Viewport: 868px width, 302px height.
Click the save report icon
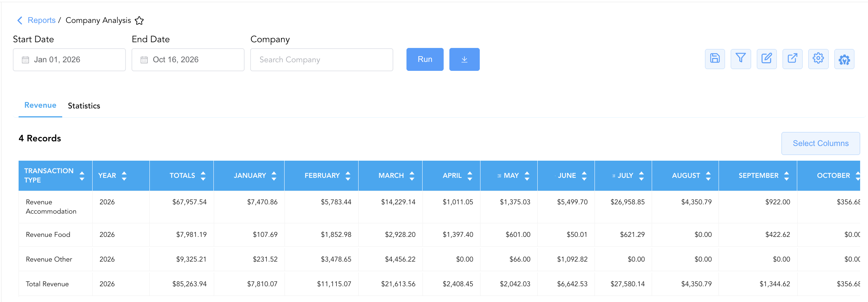click(715, 59)
